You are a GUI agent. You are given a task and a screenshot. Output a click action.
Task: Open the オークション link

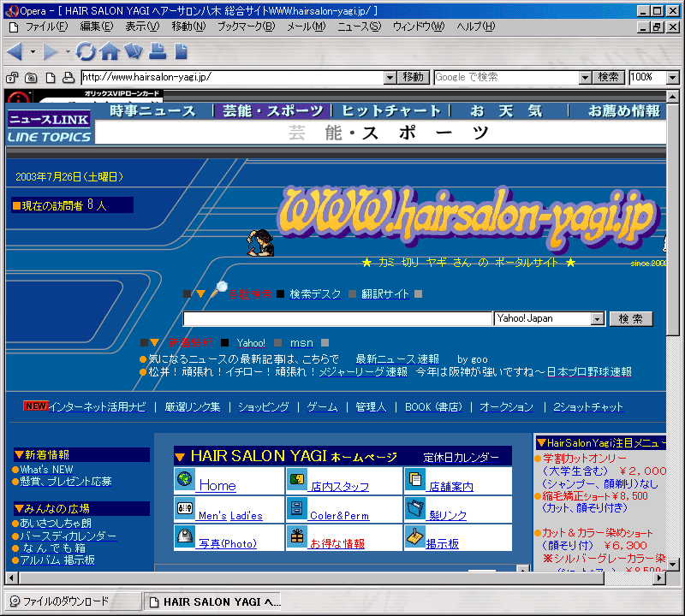click(506, 407)
